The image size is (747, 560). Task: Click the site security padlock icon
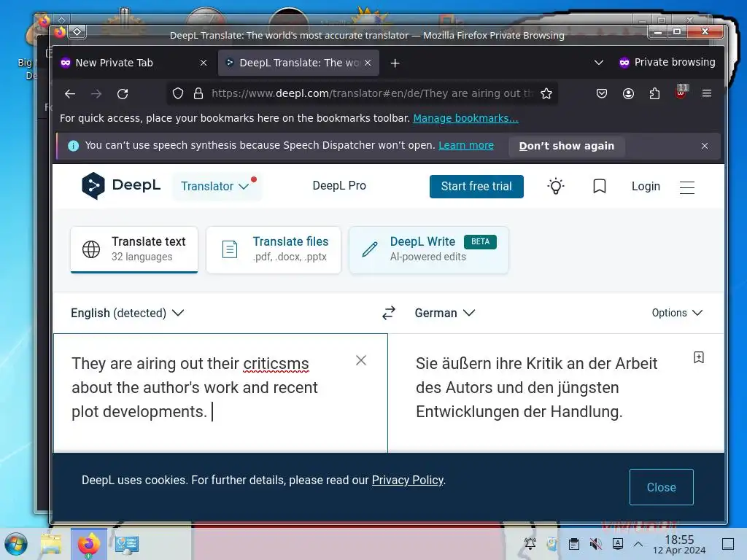click(x=198, y=93)
